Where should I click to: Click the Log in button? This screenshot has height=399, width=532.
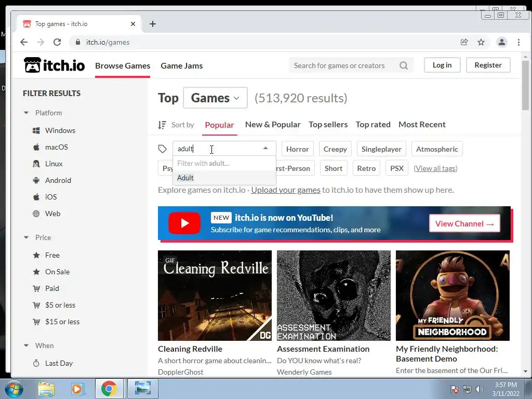coord(442,65)
